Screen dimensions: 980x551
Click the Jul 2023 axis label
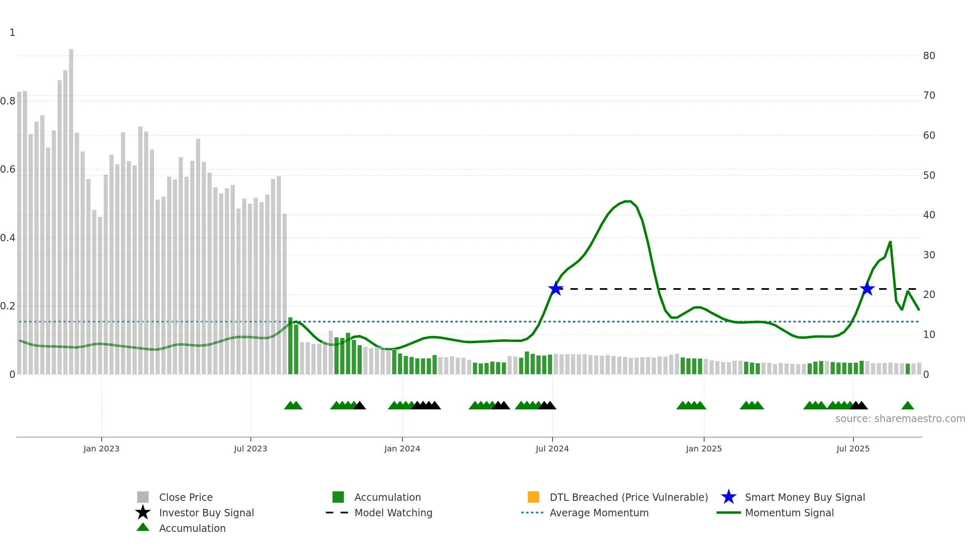point(250,449)
